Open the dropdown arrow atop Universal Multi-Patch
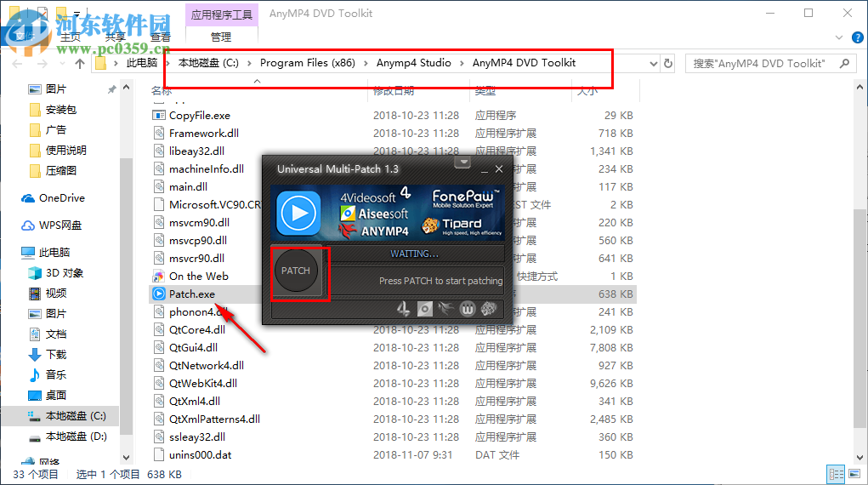The image size is (868, 485). tap(463, 163)
